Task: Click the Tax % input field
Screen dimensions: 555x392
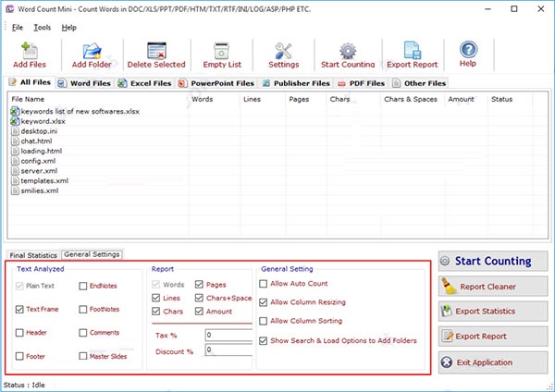Action: 228,335
